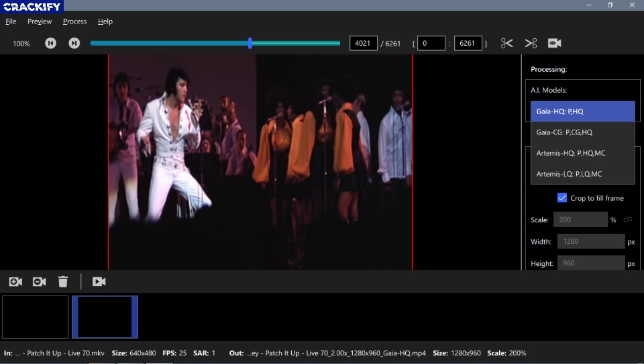Minimize the application window
The height and width of the screenshot is (364, 644).
click(x=589, y=5)
